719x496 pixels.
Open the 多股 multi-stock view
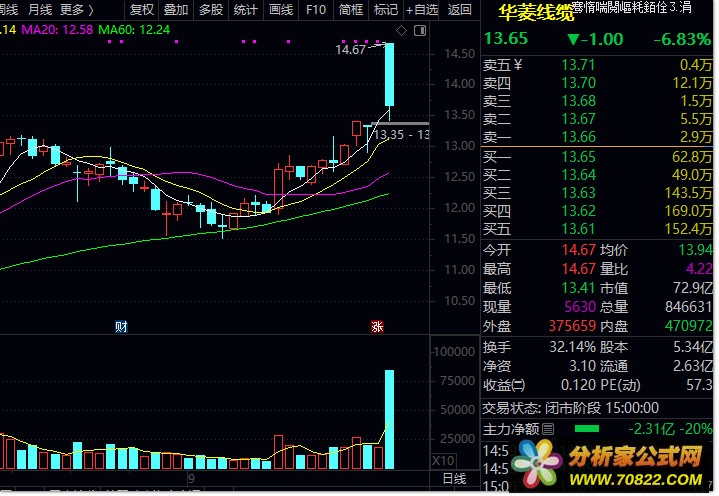click(x=211, y=9)
